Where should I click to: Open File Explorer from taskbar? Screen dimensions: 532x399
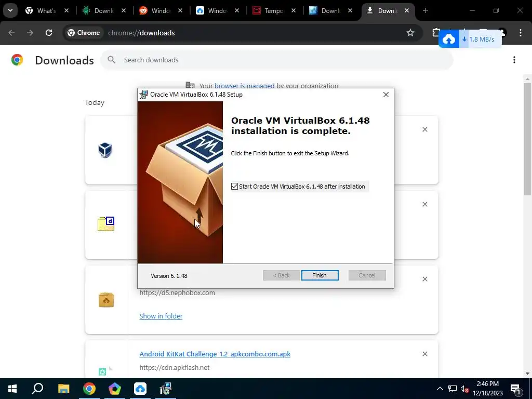63,389
